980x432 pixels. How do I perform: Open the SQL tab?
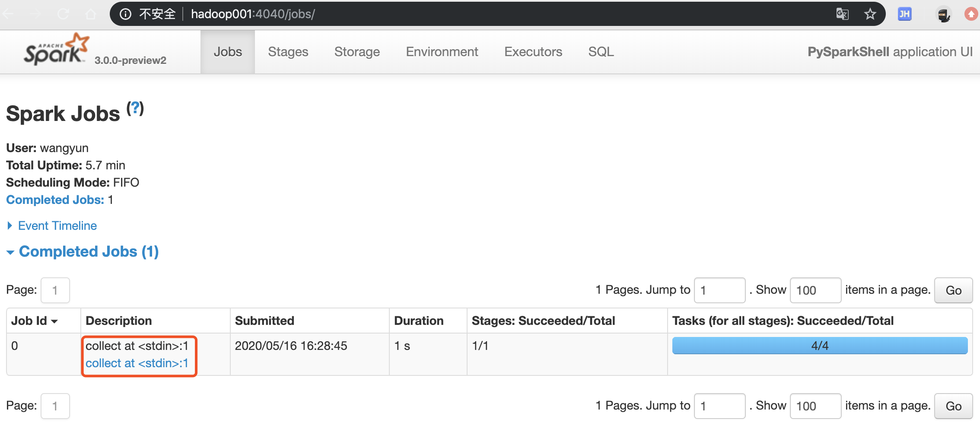[601, 51]
